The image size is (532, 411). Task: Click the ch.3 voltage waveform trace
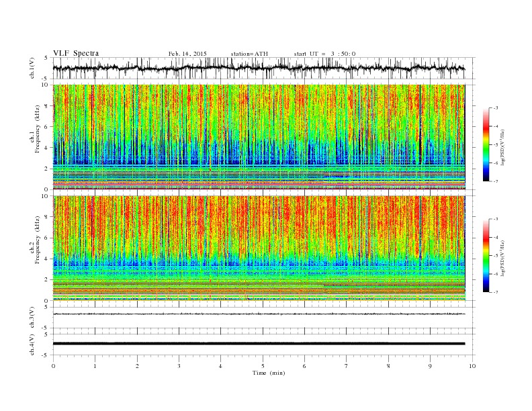point(259,314)
